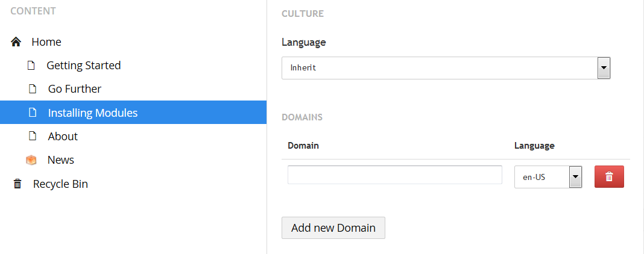Open Home in the content tree
Viewport: 644px width, 254px height.
click(x=46, y=42)
